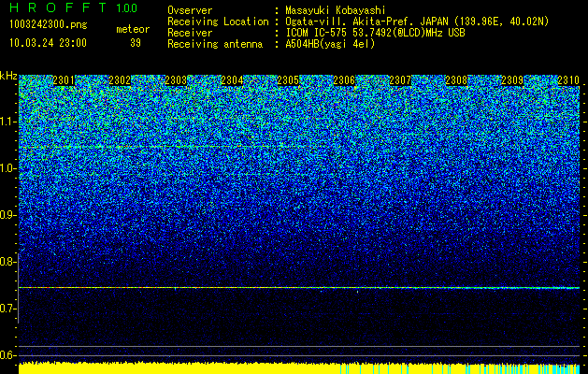Image resolution: width=588 pixels, height=374 pixels.
Task: Click the Receiving Location field label
Action: (x=218, y=22)
